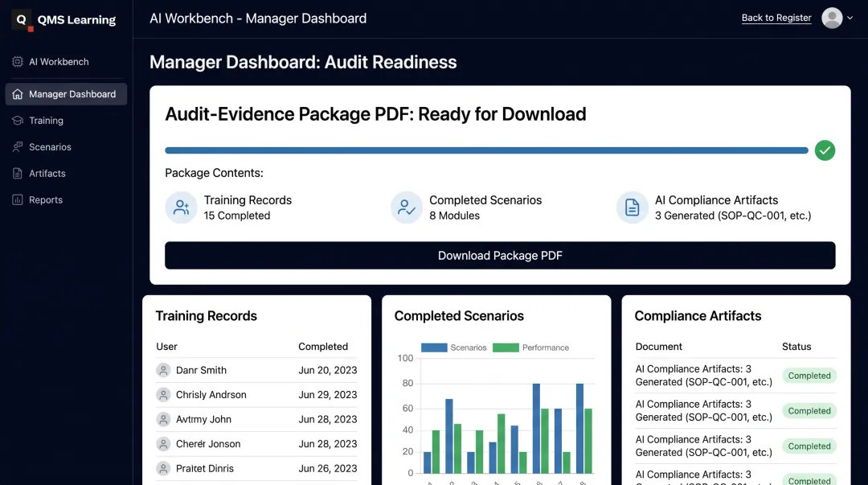The image size is (868, 485).
Task: Click the Training Records user-plus icon
Action: tap(181, 208)
